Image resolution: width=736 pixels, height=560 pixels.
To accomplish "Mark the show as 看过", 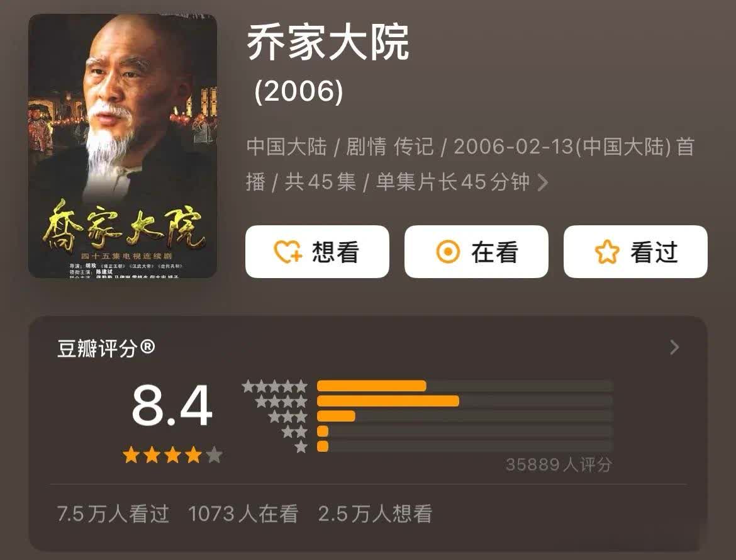I will [635, 252].
